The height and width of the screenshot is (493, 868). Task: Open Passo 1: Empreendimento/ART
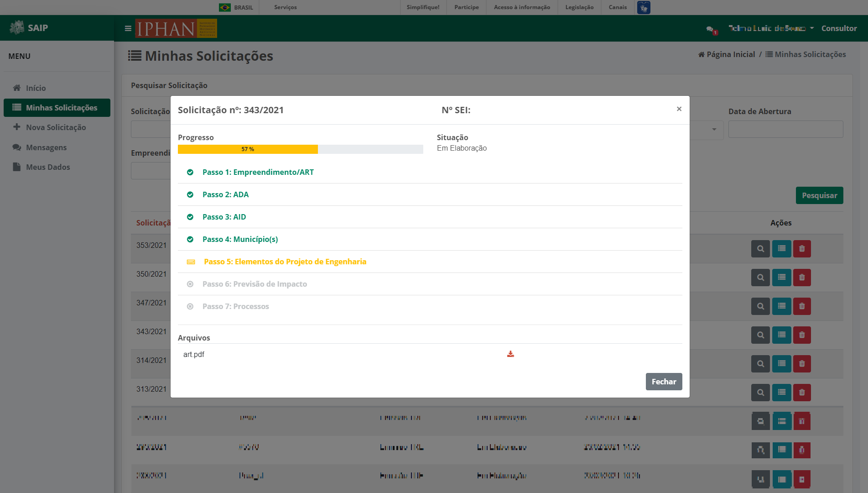258,172
